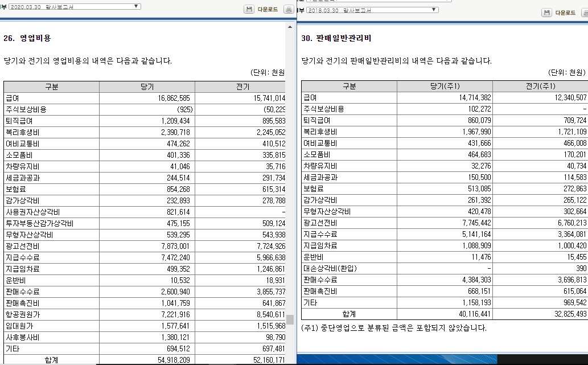Click the 투자부동산감가상각비 row label
The width and height of the screenshot is (588, 365).
[40, 224]
